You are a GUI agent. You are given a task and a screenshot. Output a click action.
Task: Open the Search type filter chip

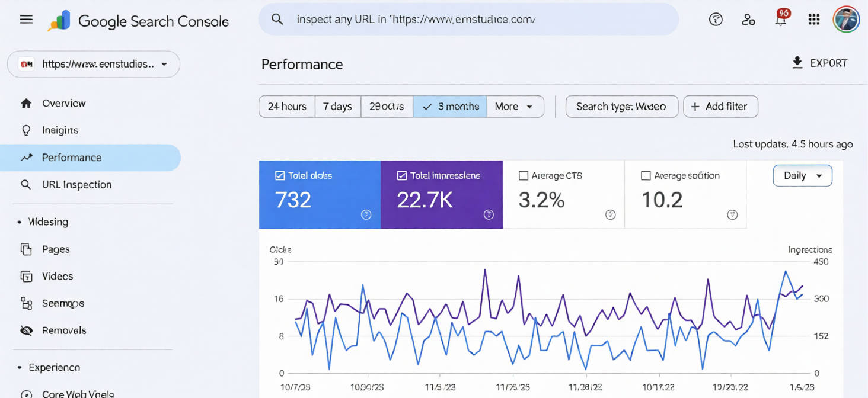pos(621,107)
